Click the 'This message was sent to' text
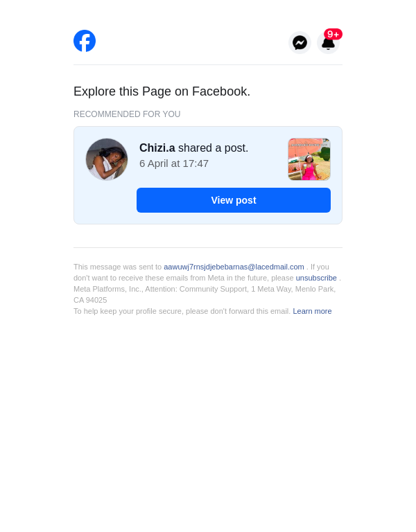416x532 pixels. (117, 267)
